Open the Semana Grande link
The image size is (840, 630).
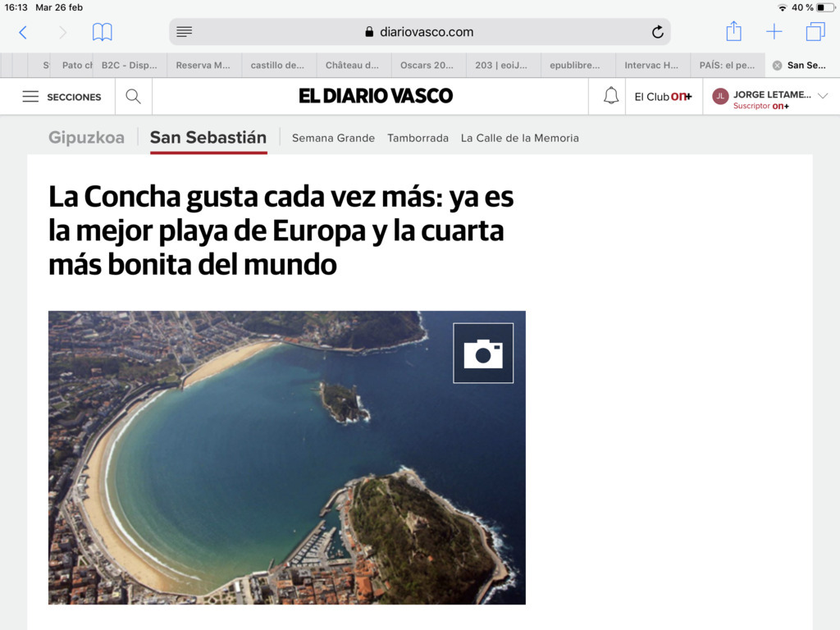[x=333, y=138]
